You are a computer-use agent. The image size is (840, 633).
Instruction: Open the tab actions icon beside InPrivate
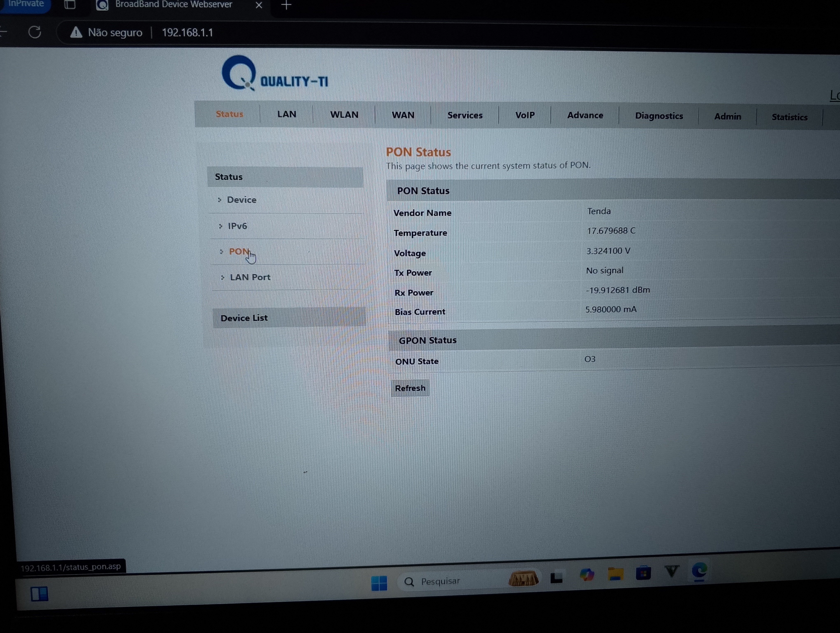click(x=70, y=5)
